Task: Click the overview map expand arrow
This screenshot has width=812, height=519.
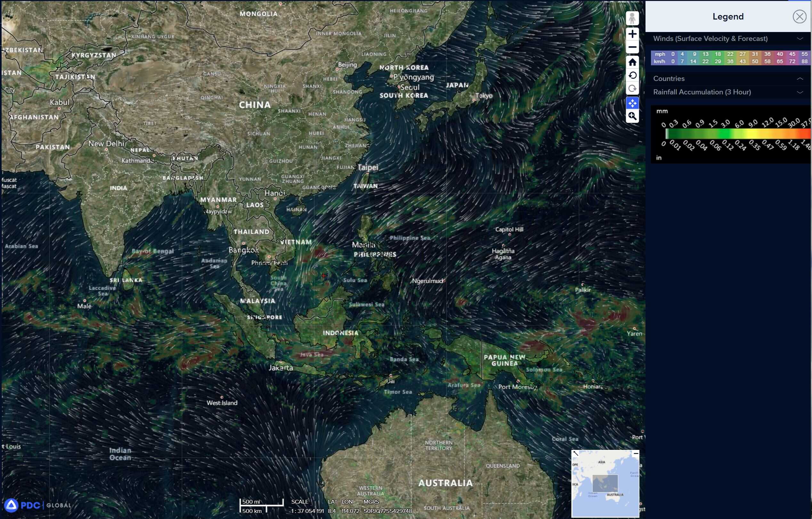Action: [x=576, y=454]
